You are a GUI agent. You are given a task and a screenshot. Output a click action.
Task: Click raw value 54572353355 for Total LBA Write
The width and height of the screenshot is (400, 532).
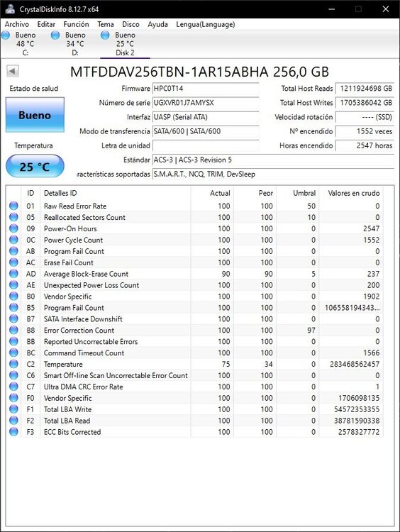tap(357, 409)
